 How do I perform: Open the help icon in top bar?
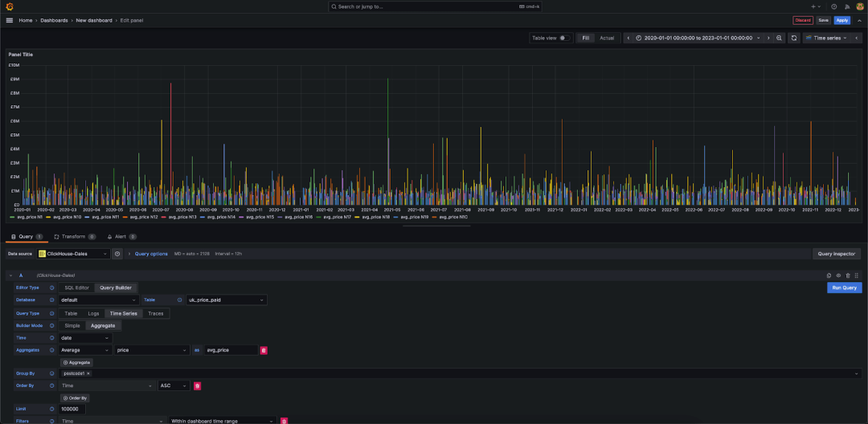click(833, 6)
